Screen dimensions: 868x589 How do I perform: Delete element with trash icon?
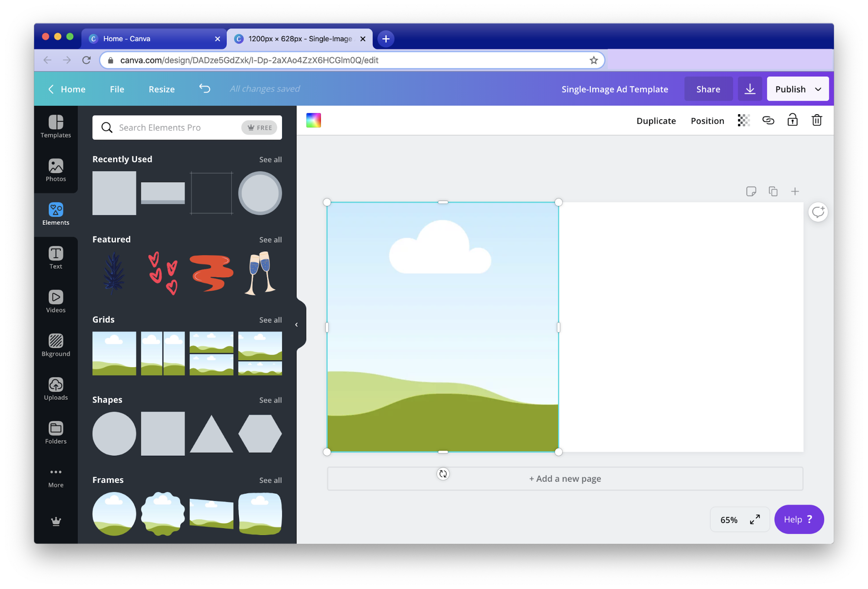[816, 120]
